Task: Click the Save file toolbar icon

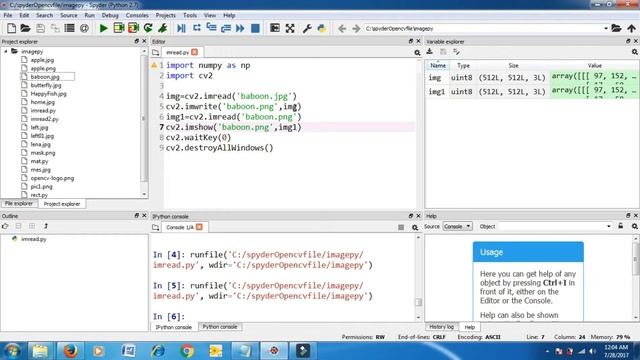Action: pos(40,28)
